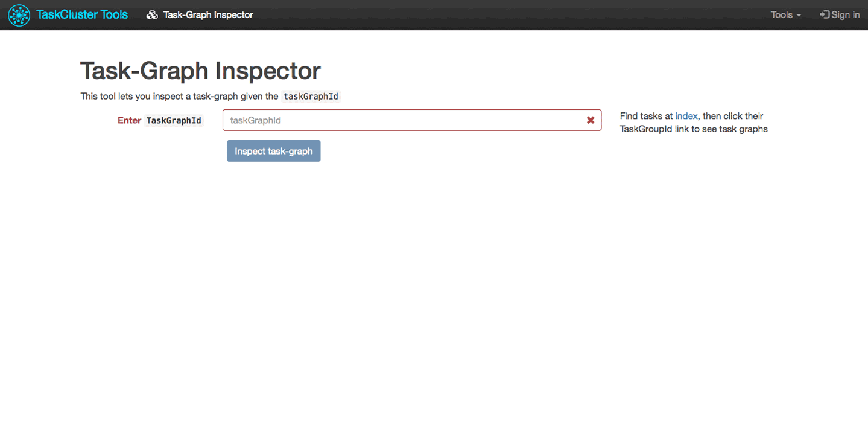Select Task-Graph Inspector in the navbar
This screenshot has width=868, height=439.
click(x=208, y=15)
